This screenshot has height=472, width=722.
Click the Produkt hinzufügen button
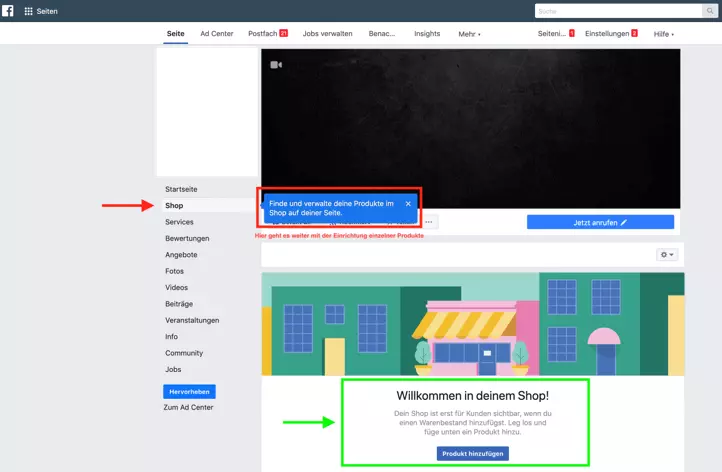tap(473, 454)
